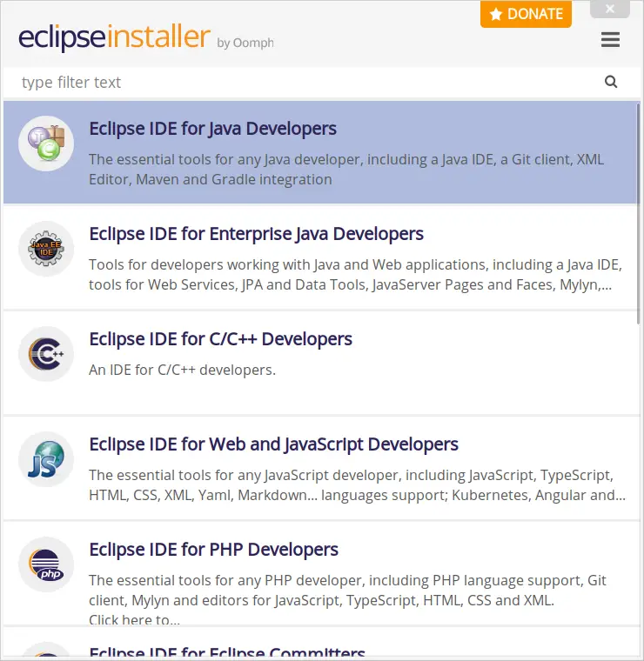Open the hamburger menu
Viewport: 644px width, 661px height.
(610, 40)
